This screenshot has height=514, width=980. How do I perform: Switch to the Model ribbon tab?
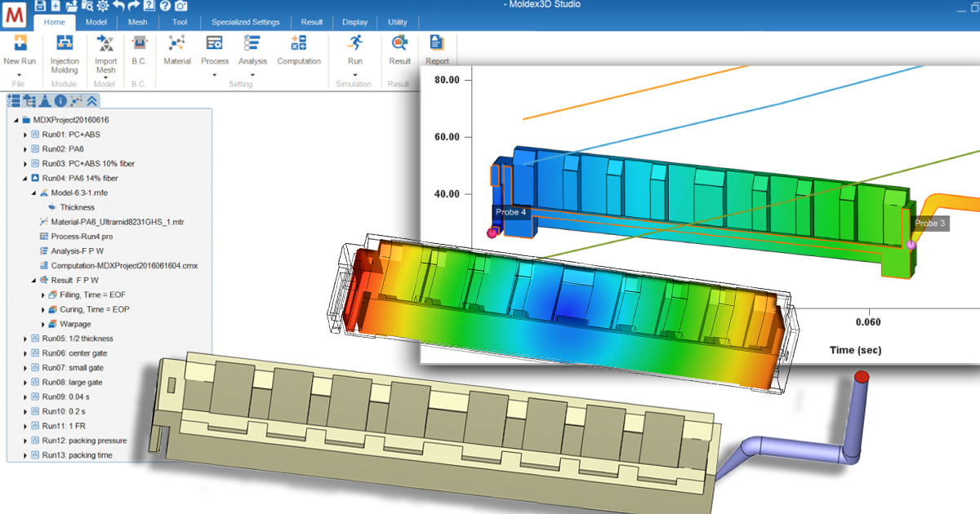pyautogui.click(x=96, y=22)
